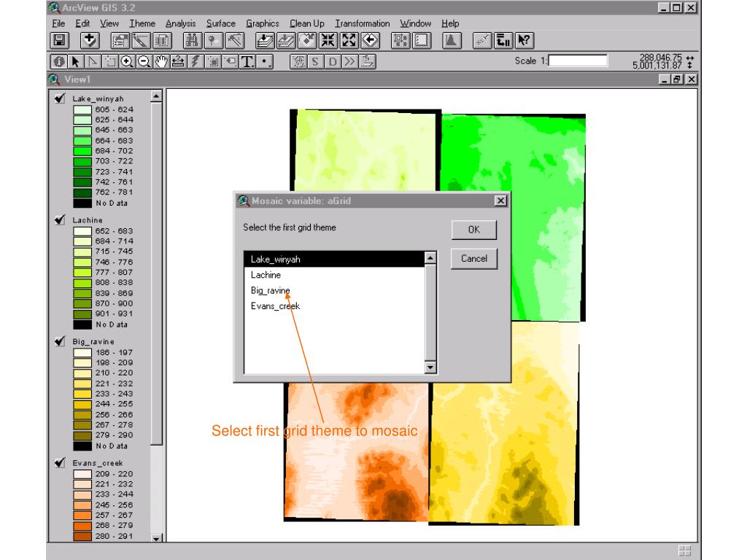The width and height of the screenshot is (747, 560).
Task: Select the Label tag tool
Action: tap(230, 61)
